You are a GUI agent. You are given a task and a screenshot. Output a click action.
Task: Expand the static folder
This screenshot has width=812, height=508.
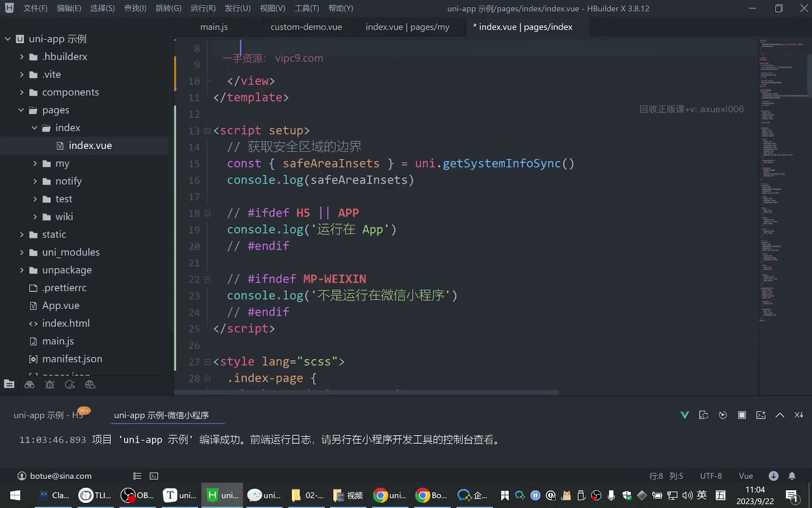[22, 235]
